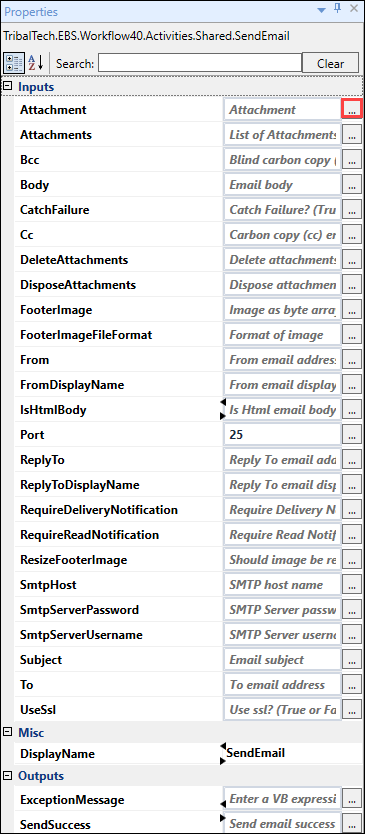Switch to categorized property view icon
This screenshot has height=834, width=365.
14,63
